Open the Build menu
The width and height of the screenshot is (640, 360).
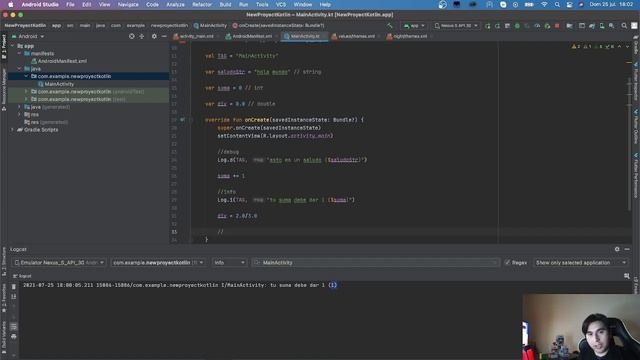(x=225, y=4)
